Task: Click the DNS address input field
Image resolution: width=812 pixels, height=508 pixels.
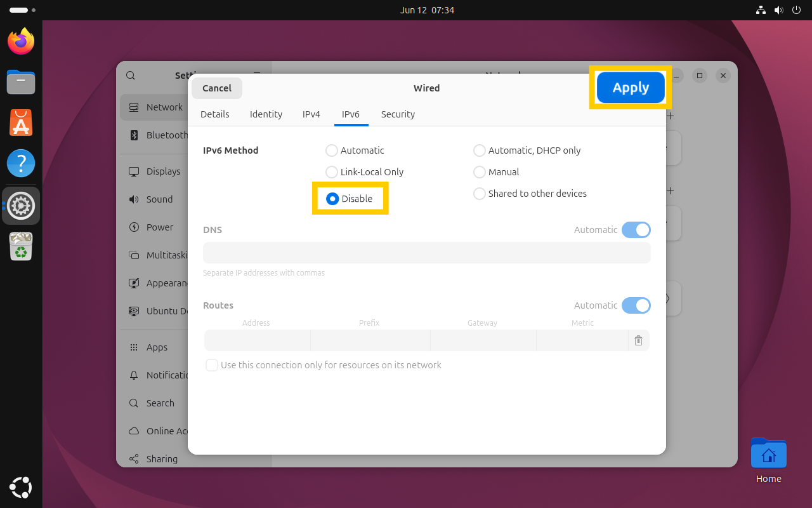Action: point(427,253)
